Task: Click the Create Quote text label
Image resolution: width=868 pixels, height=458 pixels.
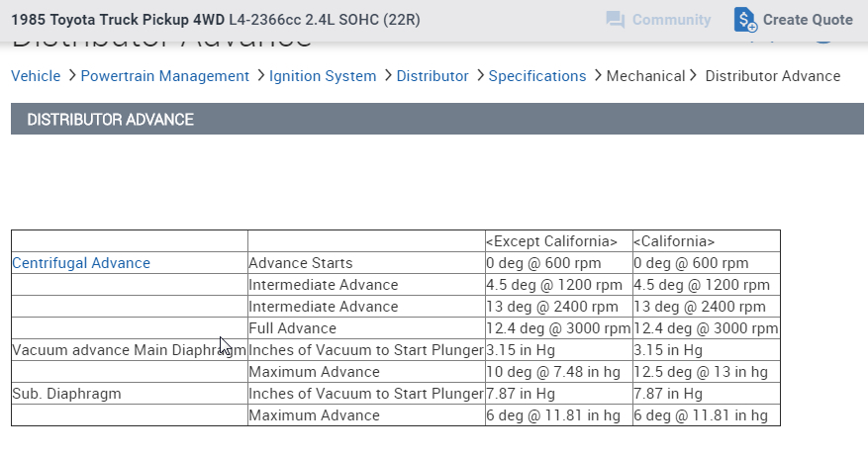Action: tap(808, 20)
